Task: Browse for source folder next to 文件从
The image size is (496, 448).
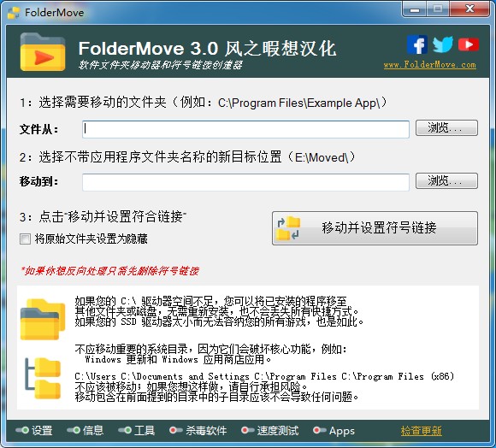Action: tap(446, 127)
